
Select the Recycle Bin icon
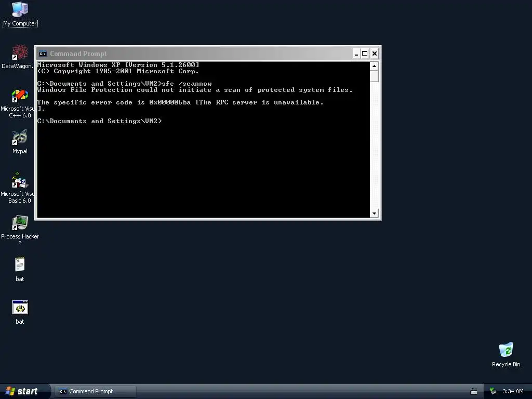tap(506, 354)
